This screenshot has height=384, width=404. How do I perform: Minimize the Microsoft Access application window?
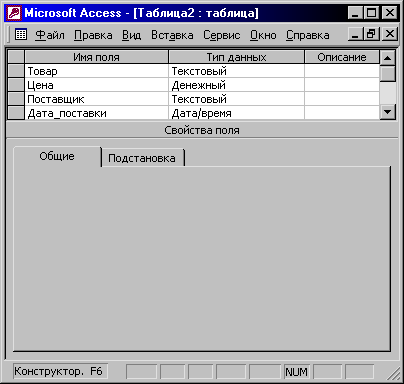coord(355,13)
